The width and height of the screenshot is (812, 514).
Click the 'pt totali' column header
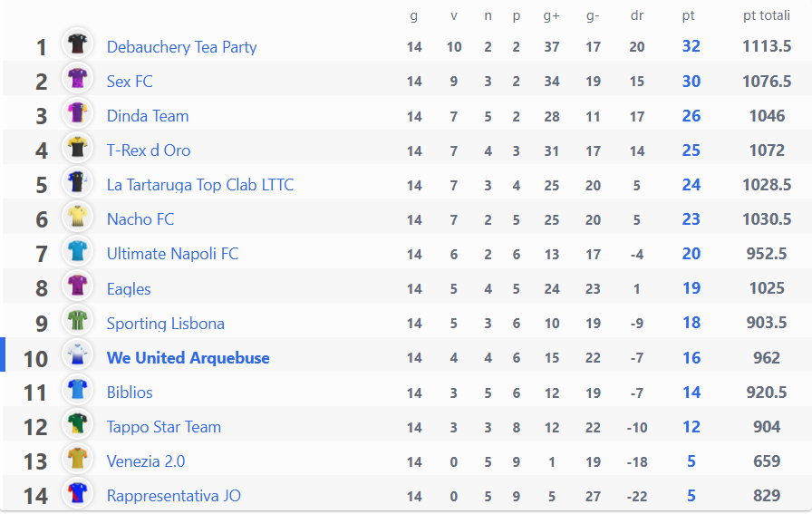click(767, 15)
